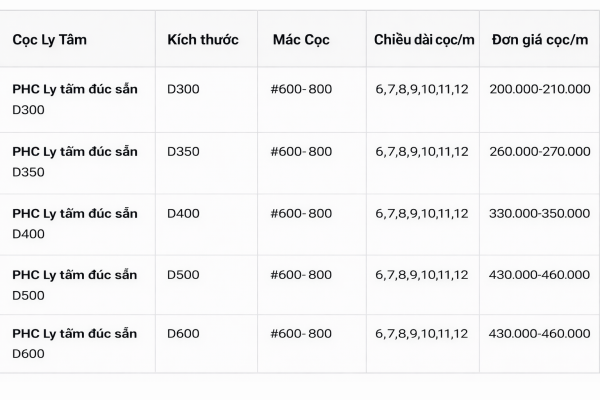This screenshot has width=600, height=400.
Task: Click the pile lengths cell in the D500 row
Action: coord(422,275)
